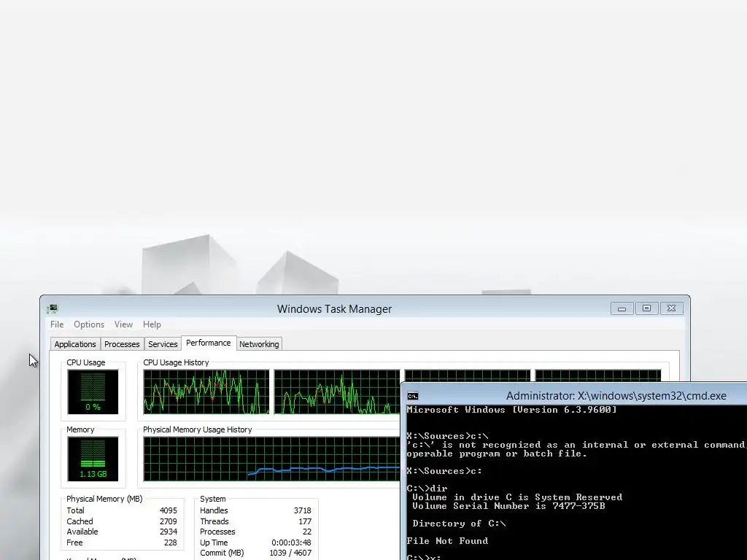Image resolution: width=747 pixels, height=560 pixels.
Task: Click the CPU Usage 0 % gauge
Action: [93, 392]
